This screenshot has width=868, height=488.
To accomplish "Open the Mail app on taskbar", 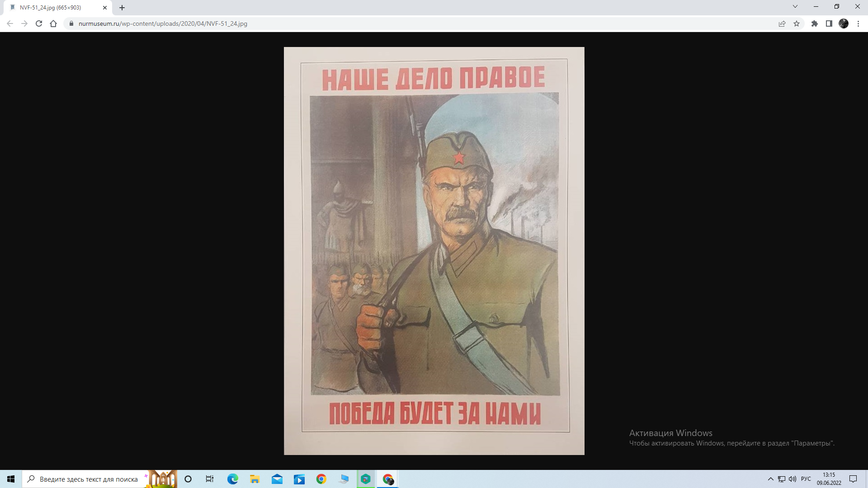I will tap(277, 479).
